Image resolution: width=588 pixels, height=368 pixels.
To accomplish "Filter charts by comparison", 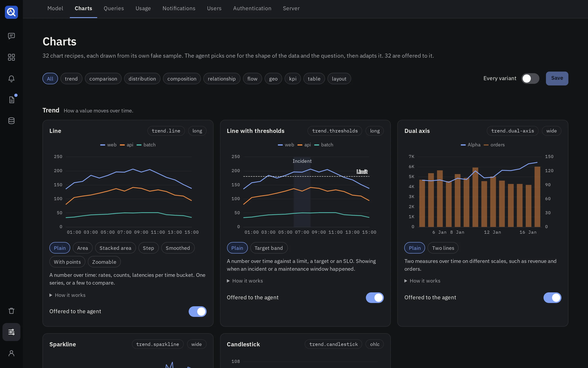I will coord(103,79).
